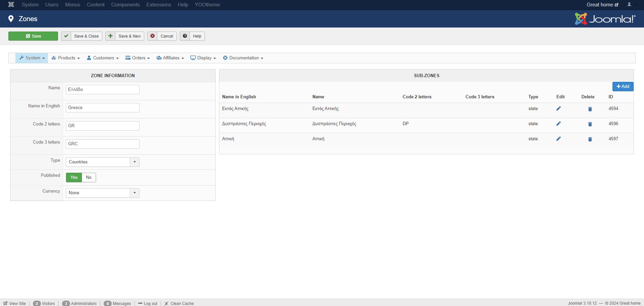Open the Type dropdown showing Countries
644x306 pixels.
coord(102,162)
